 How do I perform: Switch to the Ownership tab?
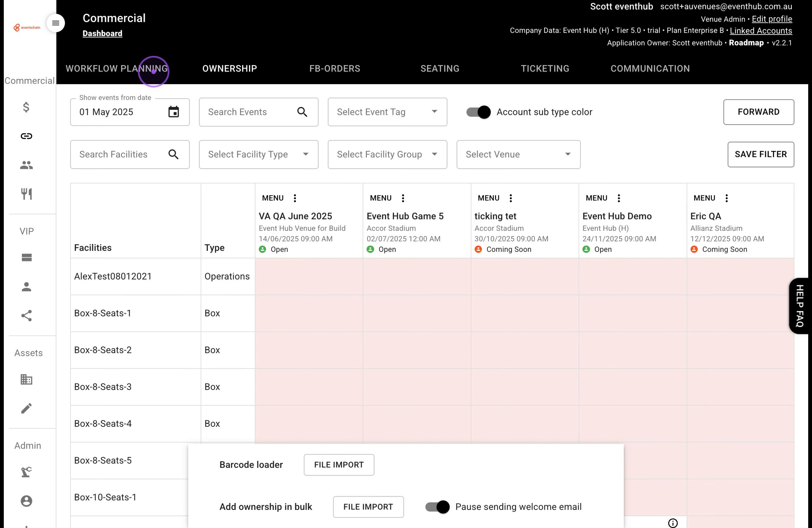[x=230, y=69]
